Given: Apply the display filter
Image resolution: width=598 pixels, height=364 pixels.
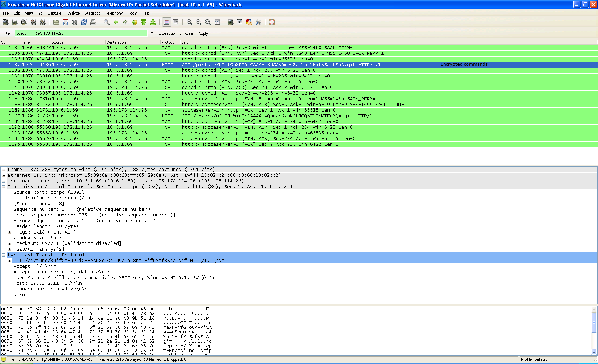Looking at the screenshot, I should coord(203,33).
